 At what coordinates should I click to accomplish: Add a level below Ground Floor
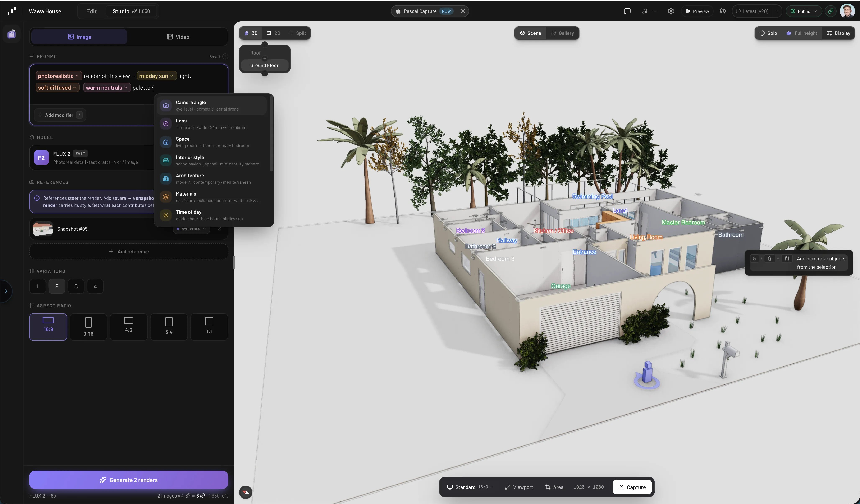(265, 73)
